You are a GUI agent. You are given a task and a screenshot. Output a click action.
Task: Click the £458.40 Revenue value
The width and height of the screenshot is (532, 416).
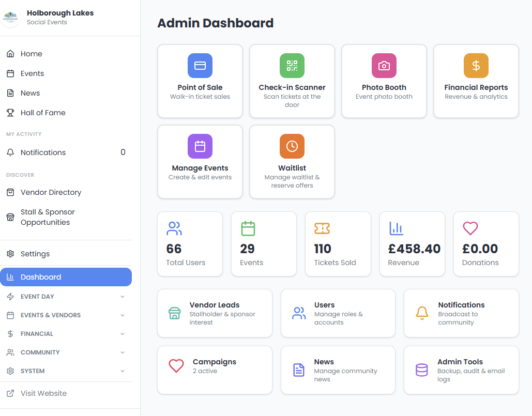tap(414, 249)
